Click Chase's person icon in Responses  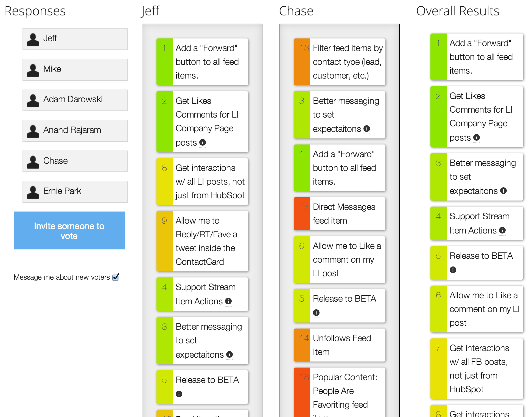tap(33, 162)
